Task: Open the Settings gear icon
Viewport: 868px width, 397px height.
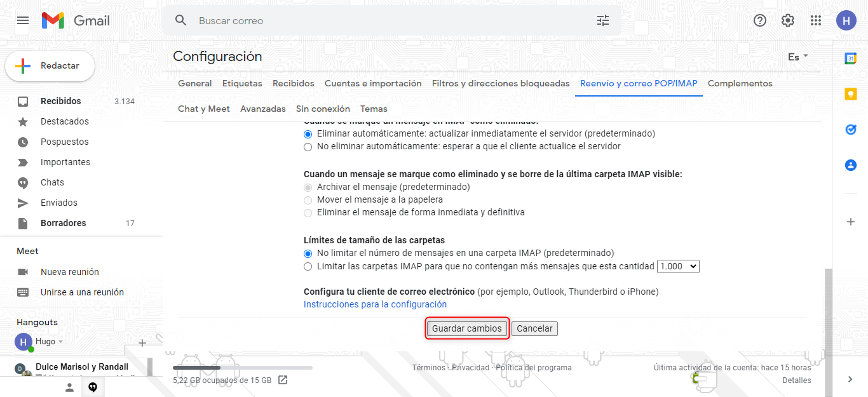Action: coord(788,20)
